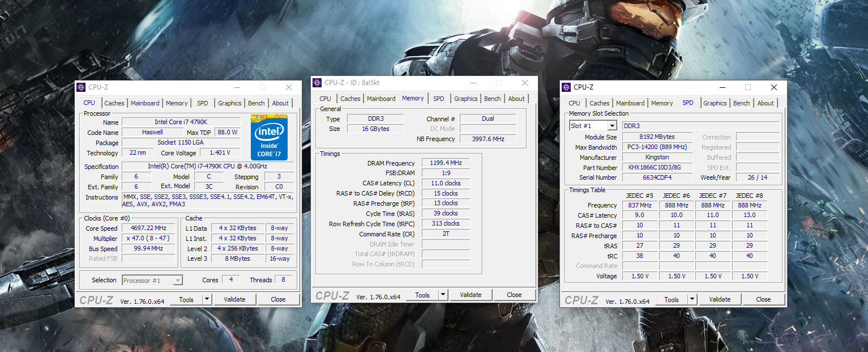Click Close button in middle CPU-Z window
This screenshot has width=868, height=352.
(514, 295)
